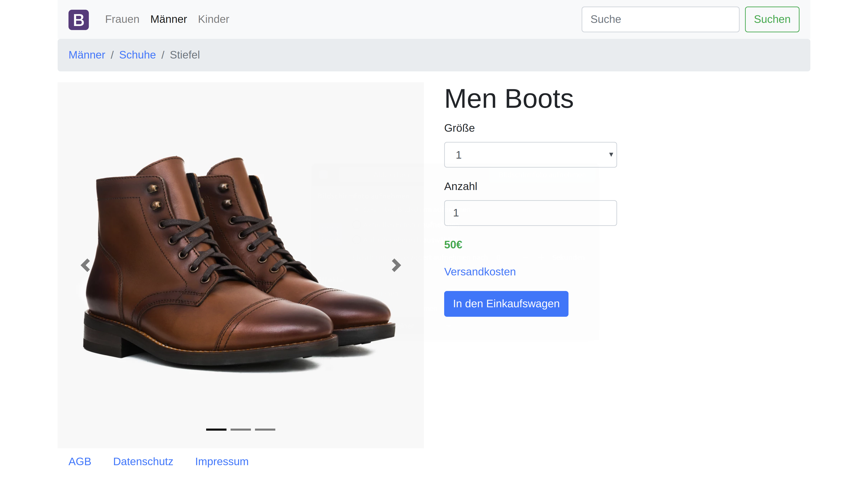Click the Männer breadcrumb link

click(x=87, y=55)
